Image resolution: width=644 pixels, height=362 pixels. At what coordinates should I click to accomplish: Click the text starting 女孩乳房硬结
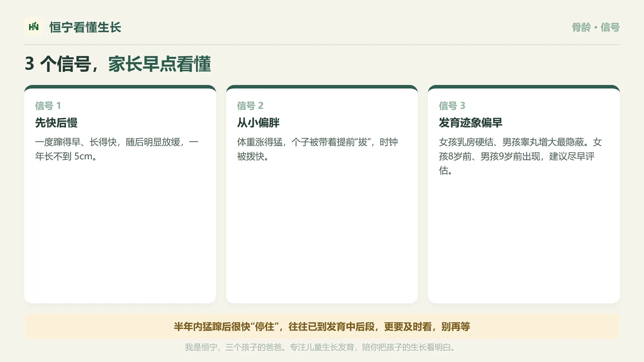[x=520, y=156]
